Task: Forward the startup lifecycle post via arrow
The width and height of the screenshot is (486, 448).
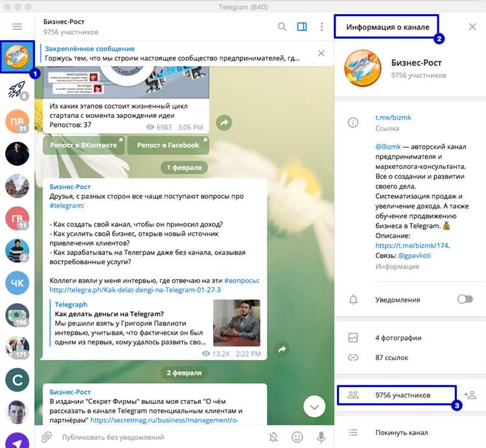Action: click(x=224, y=122)
